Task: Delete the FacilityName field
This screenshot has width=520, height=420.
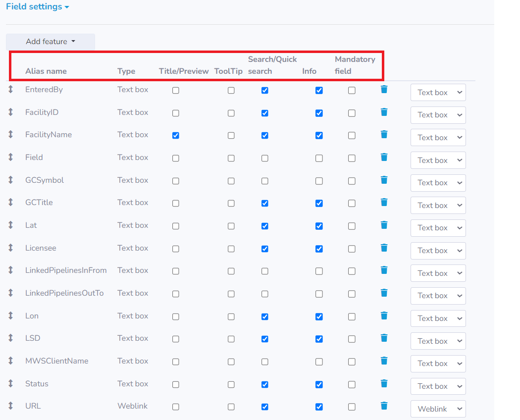Action: point(384,134)
